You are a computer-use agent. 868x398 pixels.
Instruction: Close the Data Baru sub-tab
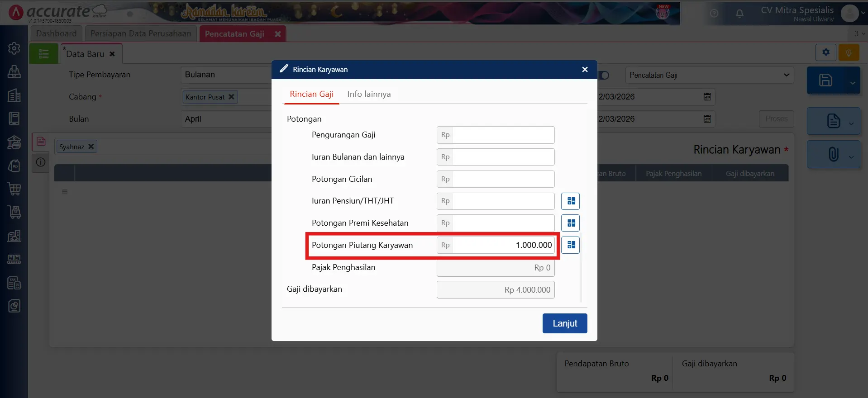(x=112, y=54)
